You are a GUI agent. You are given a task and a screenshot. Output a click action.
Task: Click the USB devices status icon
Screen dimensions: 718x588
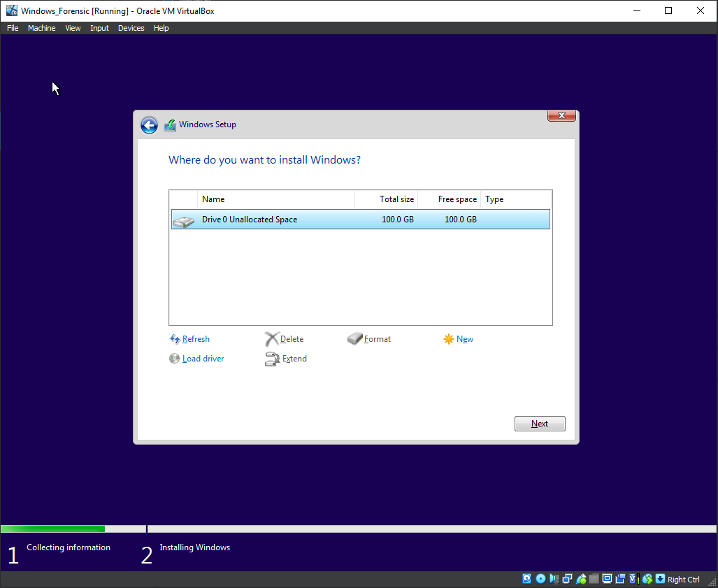click(580, 579)
